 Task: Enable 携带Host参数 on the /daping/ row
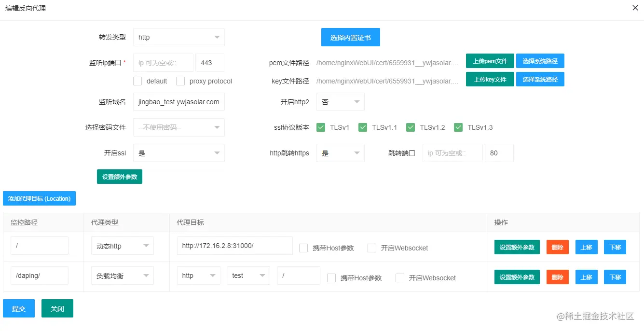point(331,278)
